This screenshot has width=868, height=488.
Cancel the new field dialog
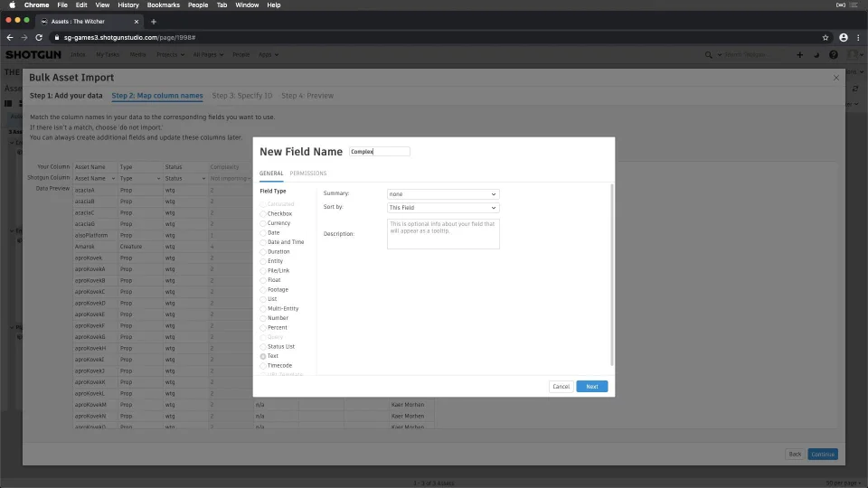(561, 386)
